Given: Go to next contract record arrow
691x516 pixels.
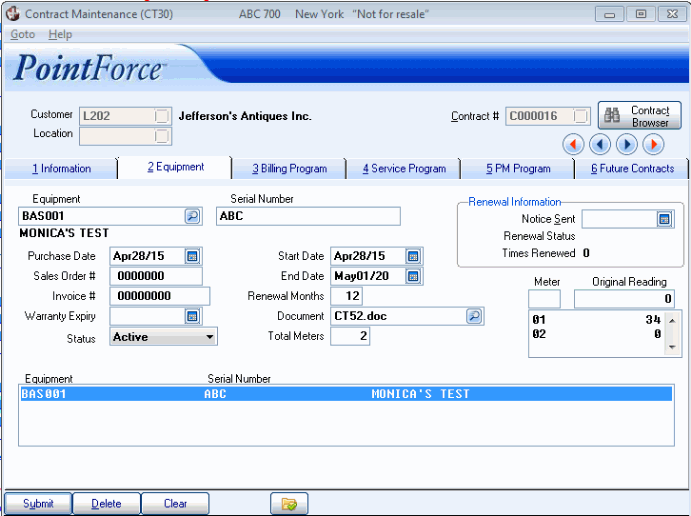Looking at the screenshot, I should tap(627, 145).
